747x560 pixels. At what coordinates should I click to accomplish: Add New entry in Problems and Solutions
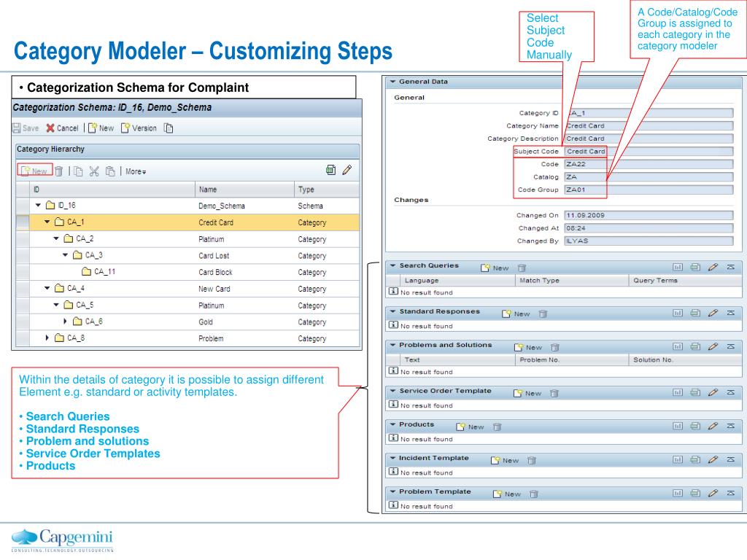coord(528,348)
